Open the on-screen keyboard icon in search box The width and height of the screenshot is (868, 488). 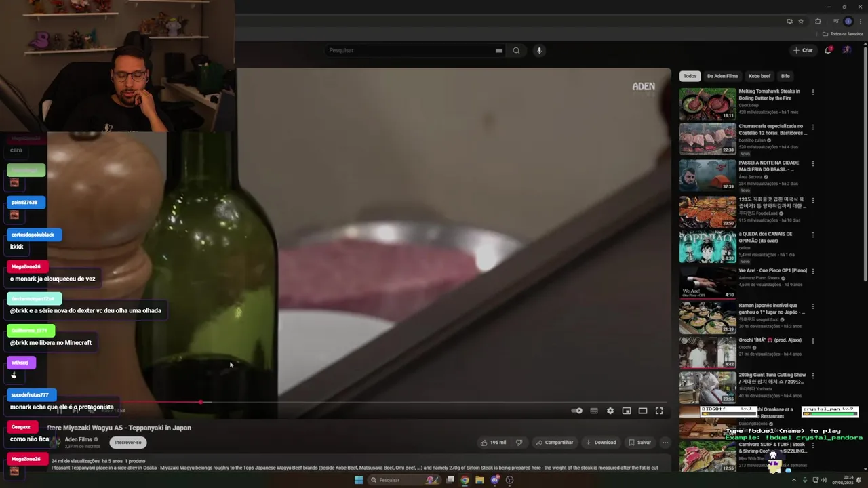tap(498, 50)
